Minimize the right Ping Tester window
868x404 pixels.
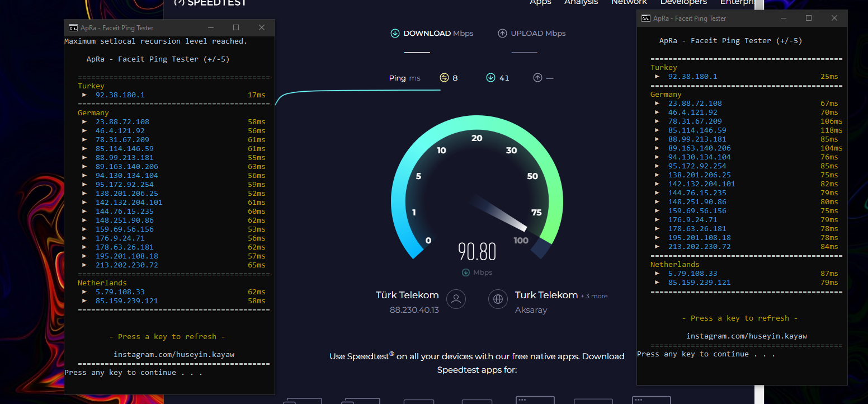pos(784,18)
